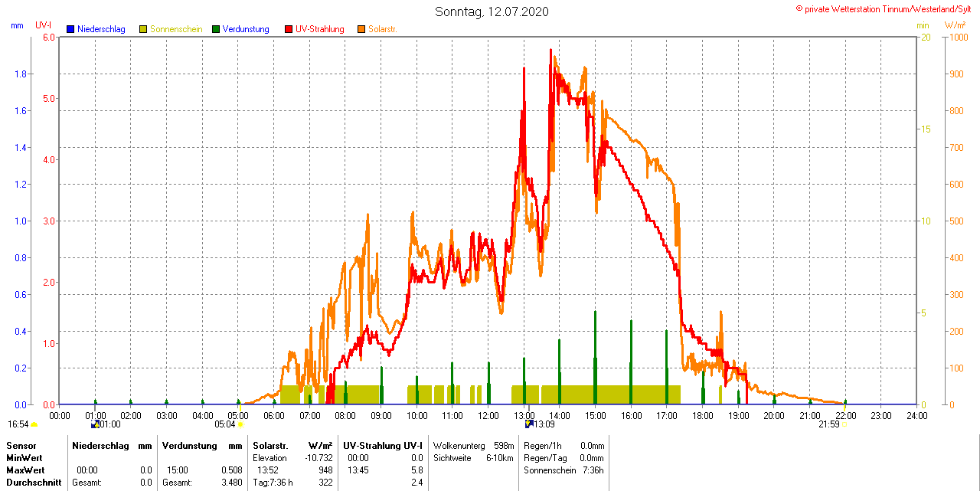
Task: Click the red UV peak near 13:45
Action: (551, 51)
